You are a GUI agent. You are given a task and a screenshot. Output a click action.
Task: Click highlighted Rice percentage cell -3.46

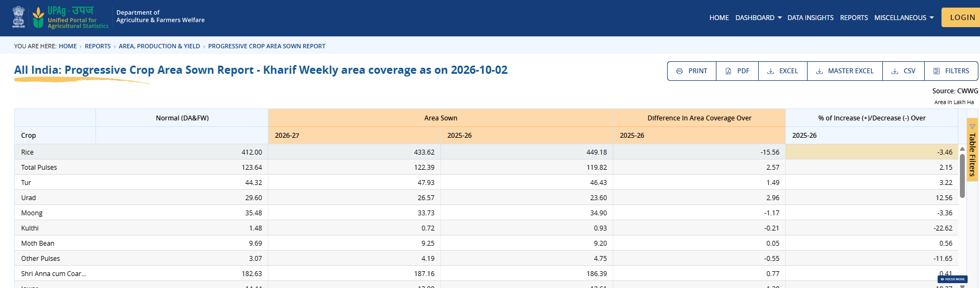872,152
